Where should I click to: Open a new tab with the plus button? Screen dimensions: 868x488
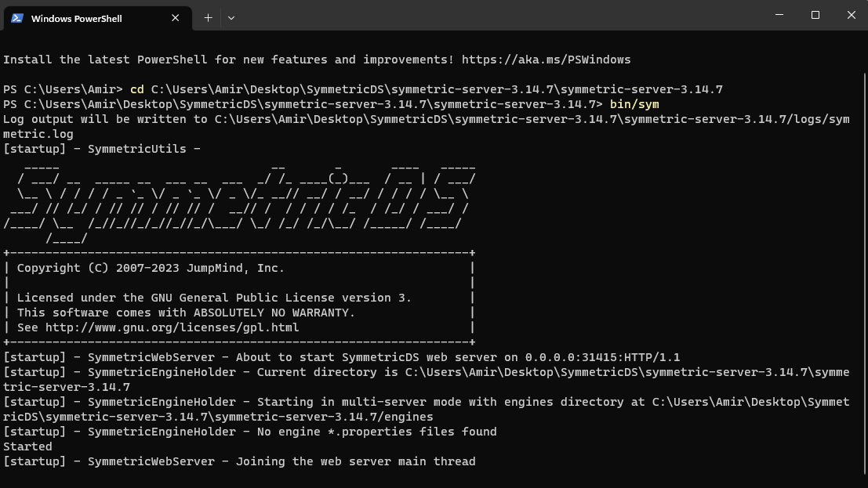[x=208, y=17]
